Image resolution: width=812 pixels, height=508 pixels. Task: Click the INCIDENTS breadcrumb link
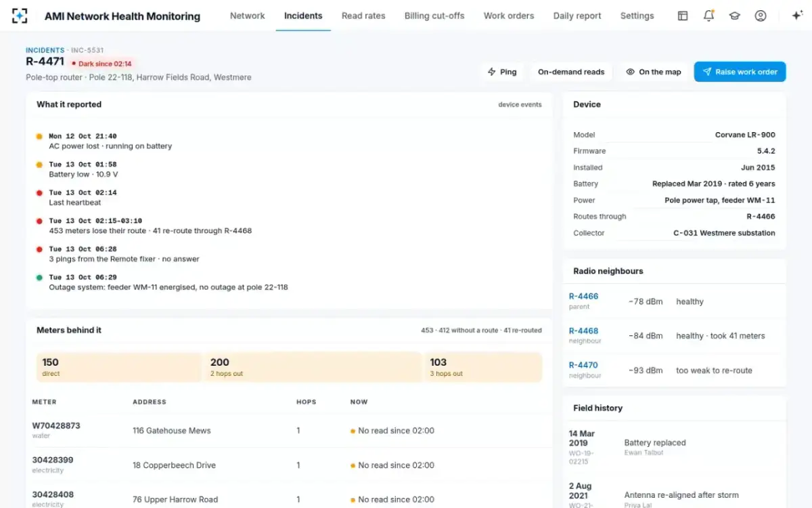tap(45, 50)
